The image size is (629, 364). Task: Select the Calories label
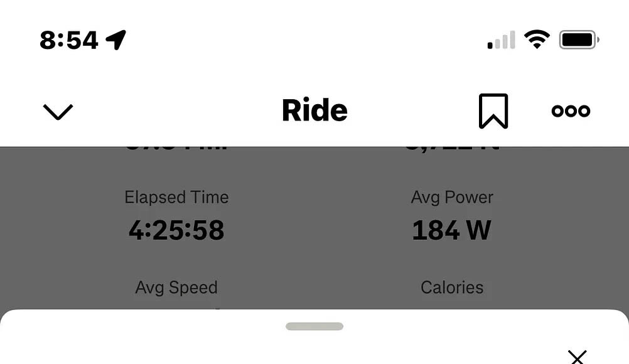pos(452,287)
